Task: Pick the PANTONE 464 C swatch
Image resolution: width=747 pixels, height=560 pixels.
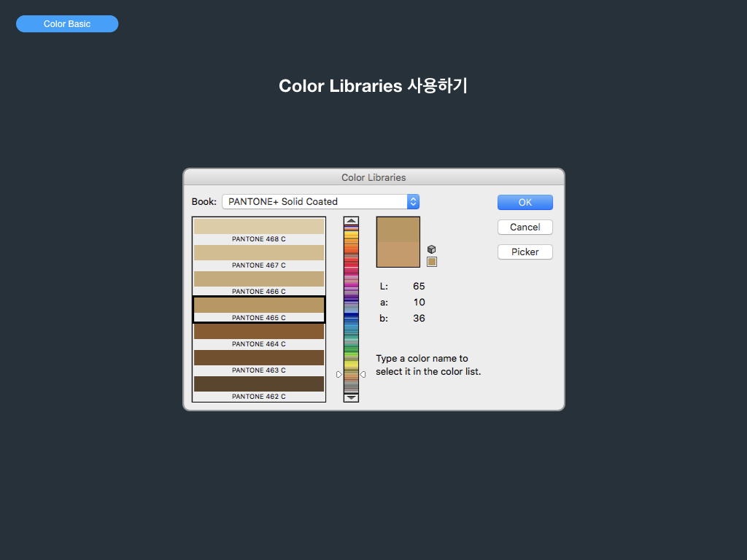Action: click(x=259, y=332)
